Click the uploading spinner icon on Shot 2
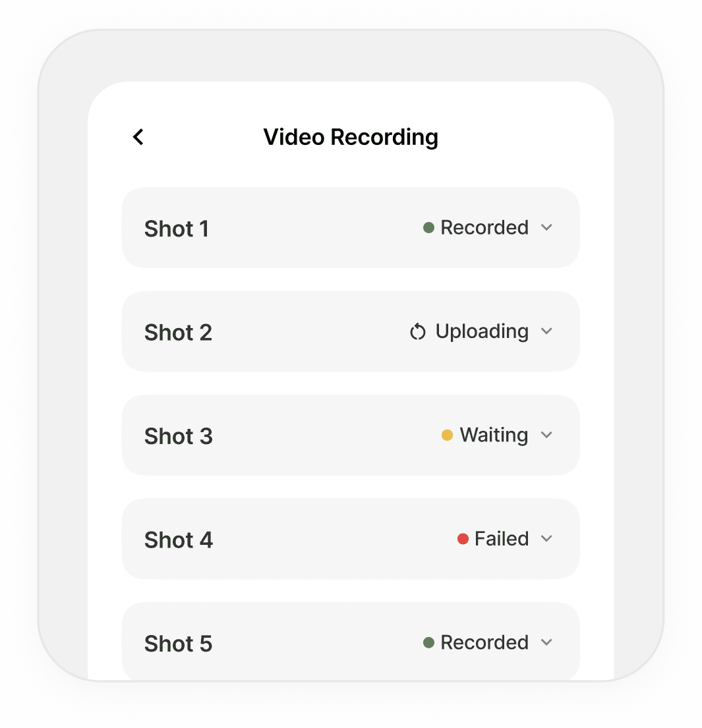 (x=418, y=332)
